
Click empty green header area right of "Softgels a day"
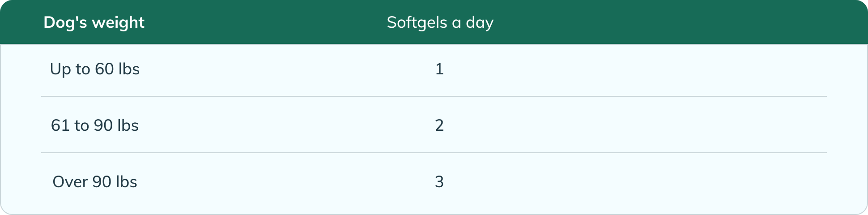pos(680,22)
